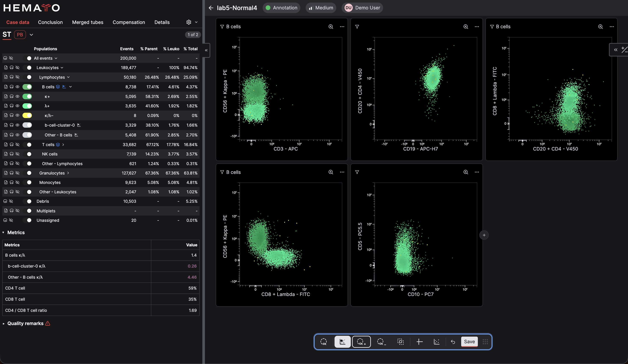Collapse the Metrics section triangle

(3, 232)
